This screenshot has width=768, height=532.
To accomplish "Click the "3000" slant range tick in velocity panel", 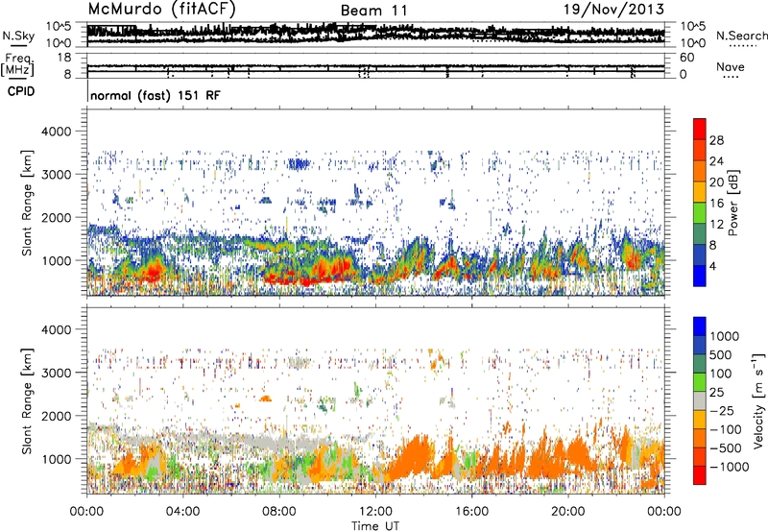I will click(x=57, y=373).
